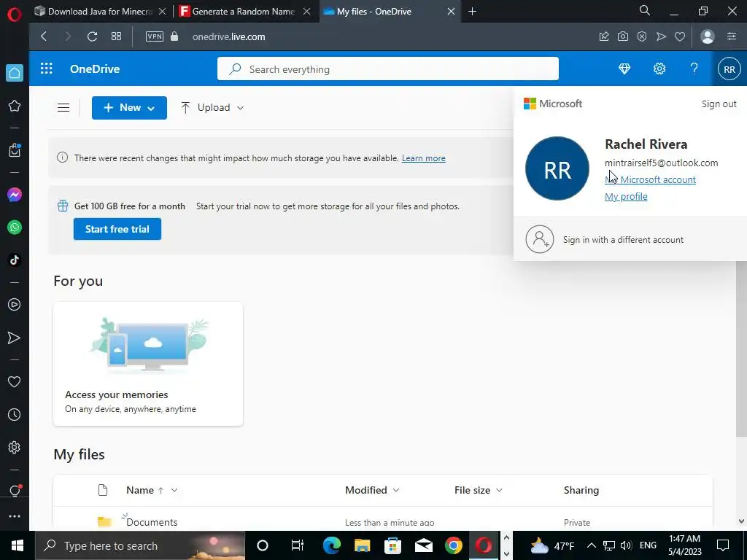Open Microsoft Edge from taskbar
This screenshot has width=747, height=560.
(332, 545)
